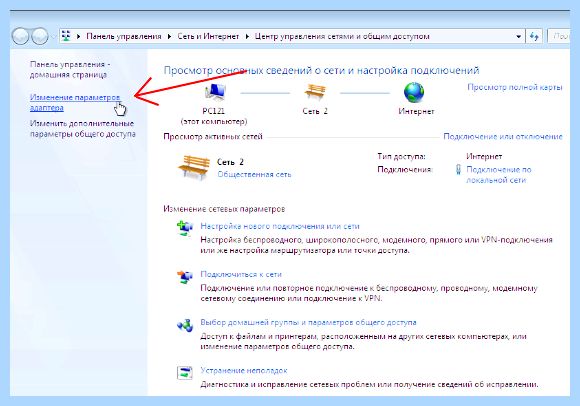Click the homegroup icon

point(185,325)
